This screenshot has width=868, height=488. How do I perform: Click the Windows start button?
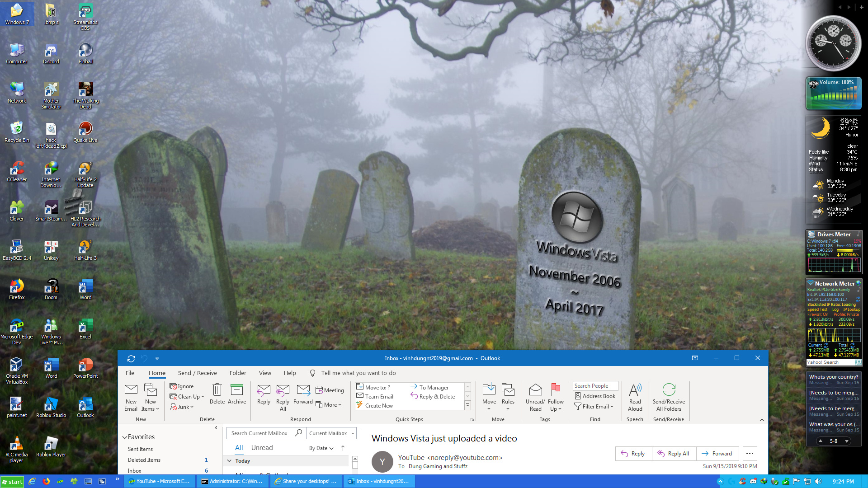pos(12,482)
